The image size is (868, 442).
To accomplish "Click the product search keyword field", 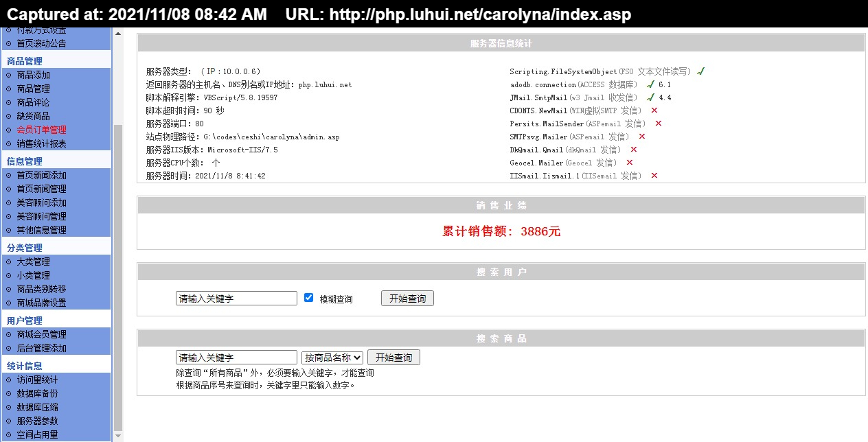I will [236, 358].
